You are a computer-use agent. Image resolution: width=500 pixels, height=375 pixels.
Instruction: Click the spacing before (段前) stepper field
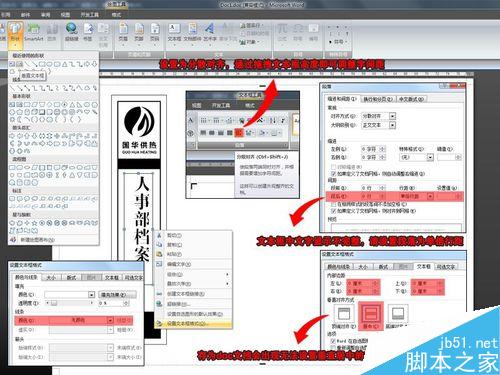coord(373,188)
